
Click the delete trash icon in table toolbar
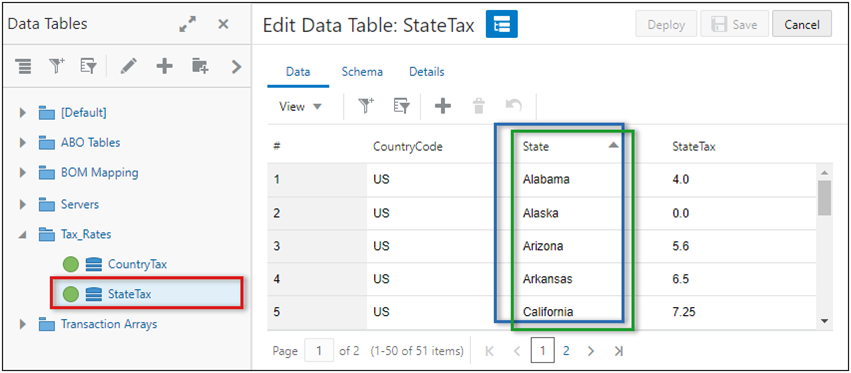pos(478,107)
